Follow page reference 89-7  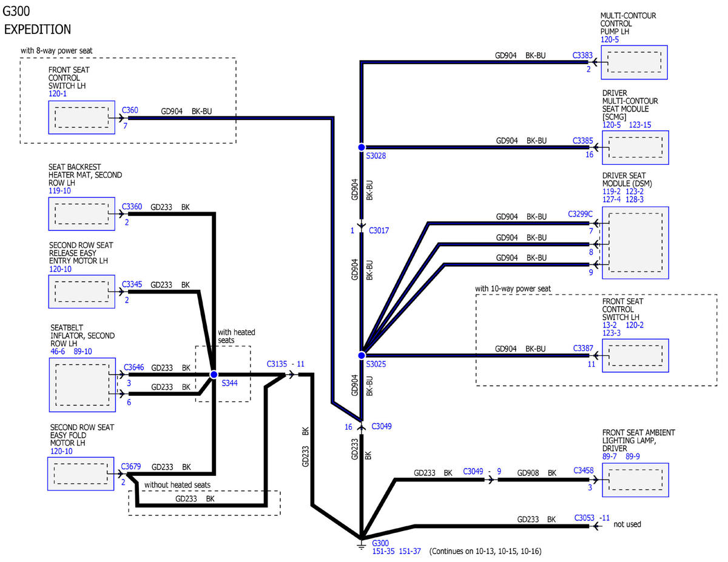pyautogui.click(x=610, y=457)
